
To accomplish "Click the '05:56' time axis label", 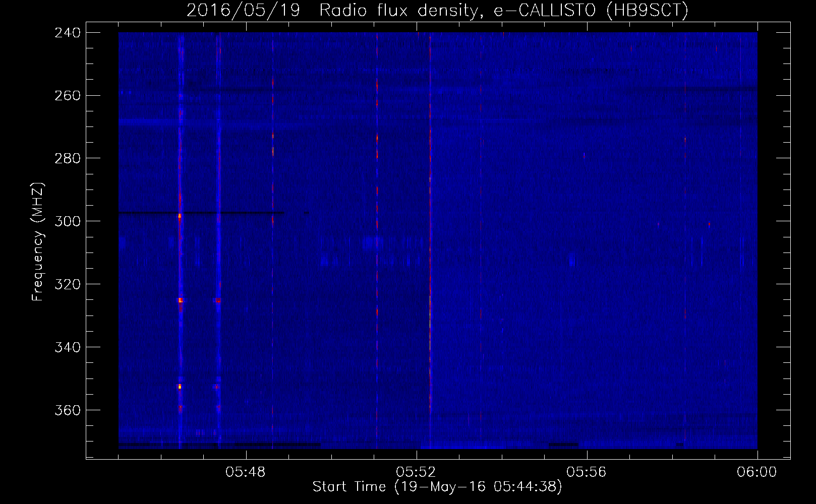I will (x=587, y=472).
